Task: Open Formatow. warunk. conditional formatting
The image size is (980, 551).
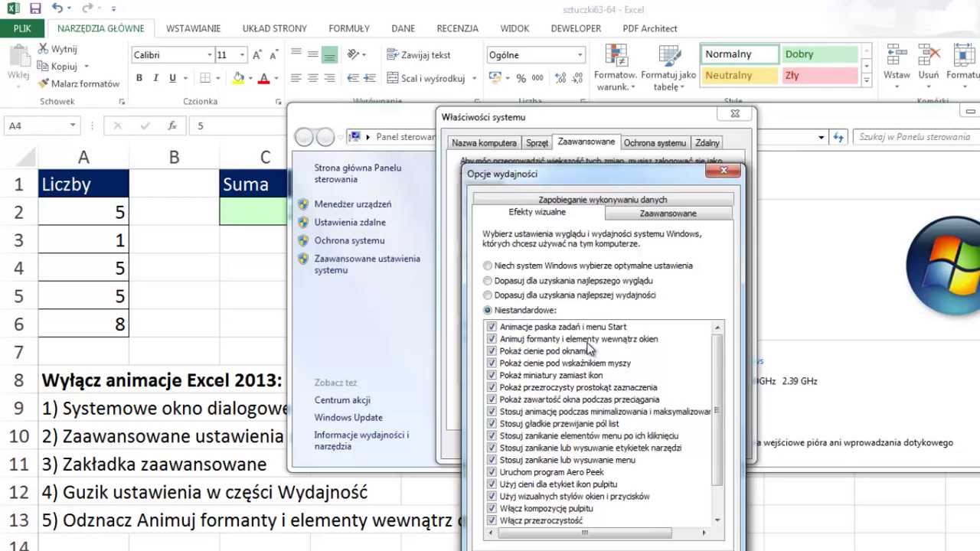Action: click(615, 67)
